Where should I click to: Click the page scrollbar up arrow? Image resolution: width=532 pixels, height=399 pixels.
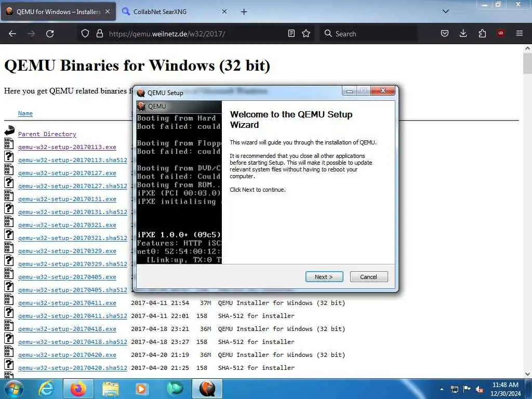pos(528,48)
